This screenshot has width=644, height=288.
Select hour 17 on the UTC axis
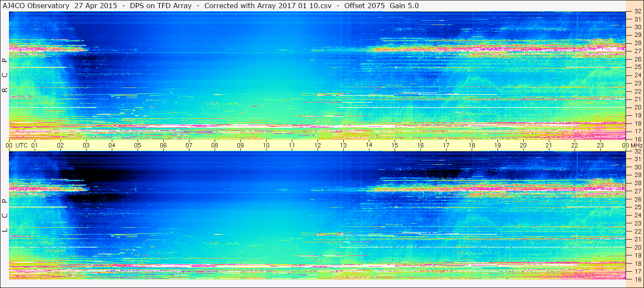click(x=446, y=145)
